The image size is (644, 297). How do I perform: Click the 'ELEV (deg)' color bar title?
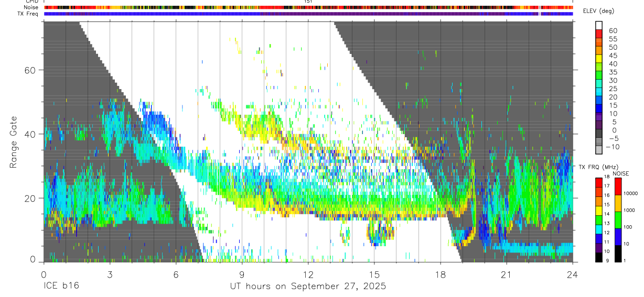click(599, 11)
